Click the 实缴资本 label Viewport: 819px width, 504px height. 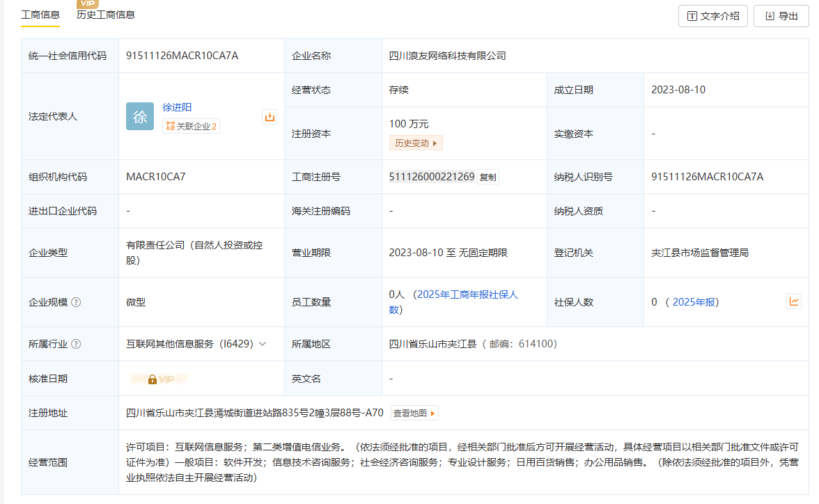click(x=574, y=134)
